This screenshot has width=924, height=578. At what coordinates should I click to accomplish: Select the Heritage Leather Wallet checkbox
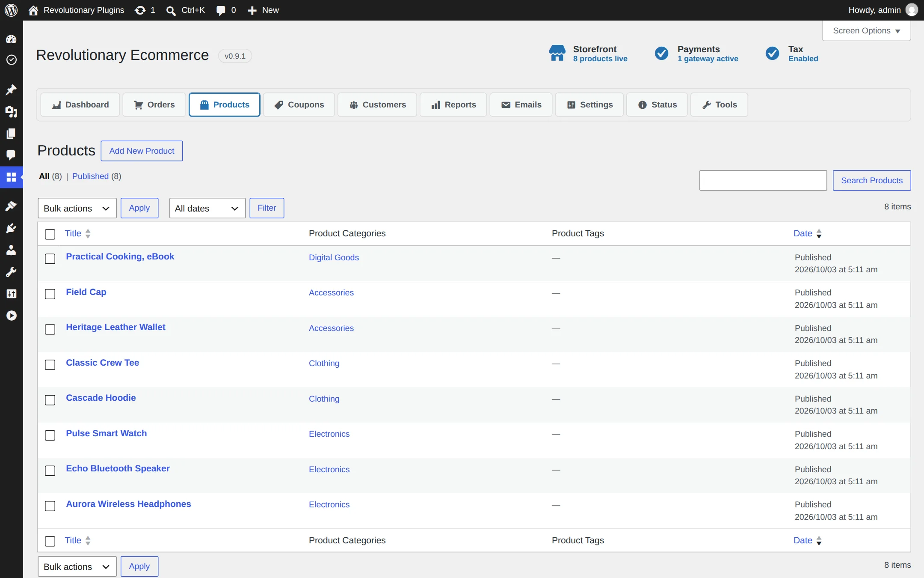click(x=50, y=329)
